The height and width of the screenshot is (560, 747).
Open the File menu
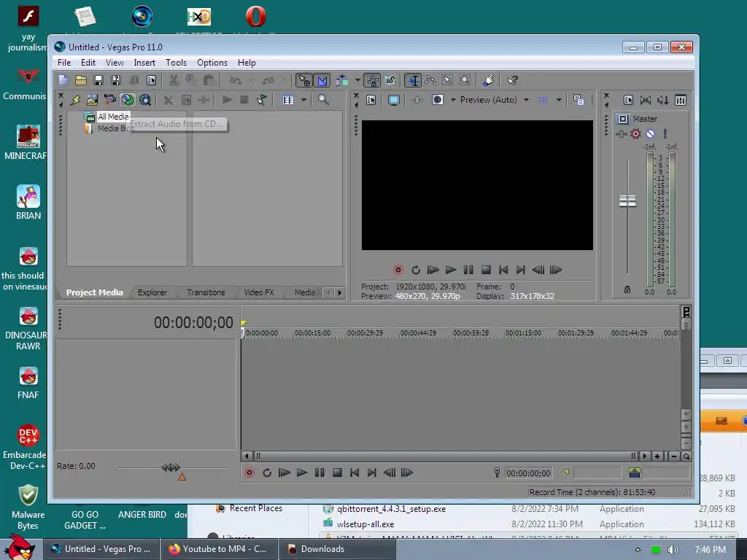click(64, 63)
